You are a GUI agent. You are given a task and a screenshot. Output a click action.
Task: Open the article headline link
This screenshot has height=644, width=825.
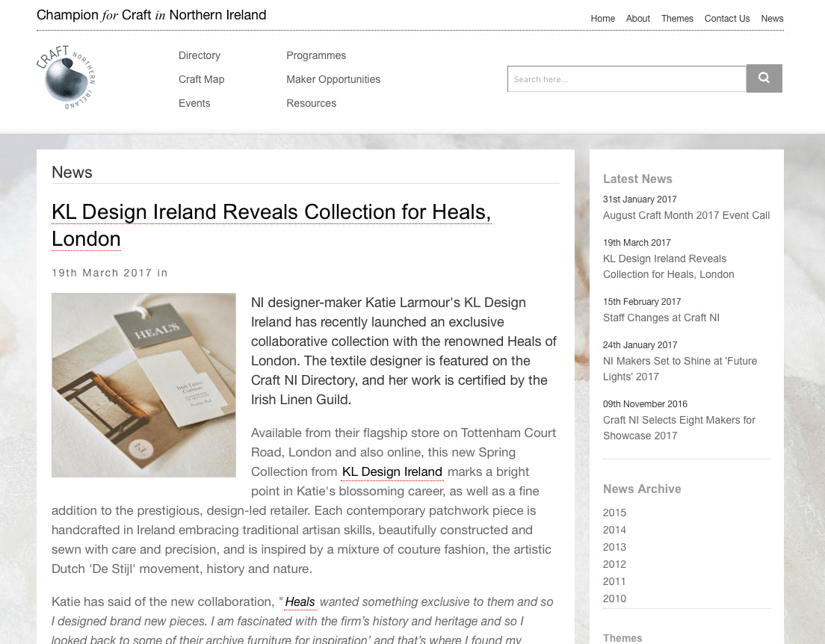coord(271,225)
